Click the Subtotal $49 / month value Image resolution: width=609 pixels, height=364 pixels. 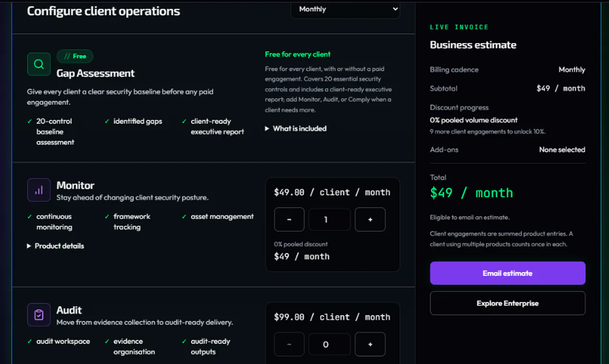pyautogui.click(x=561, y=88)
